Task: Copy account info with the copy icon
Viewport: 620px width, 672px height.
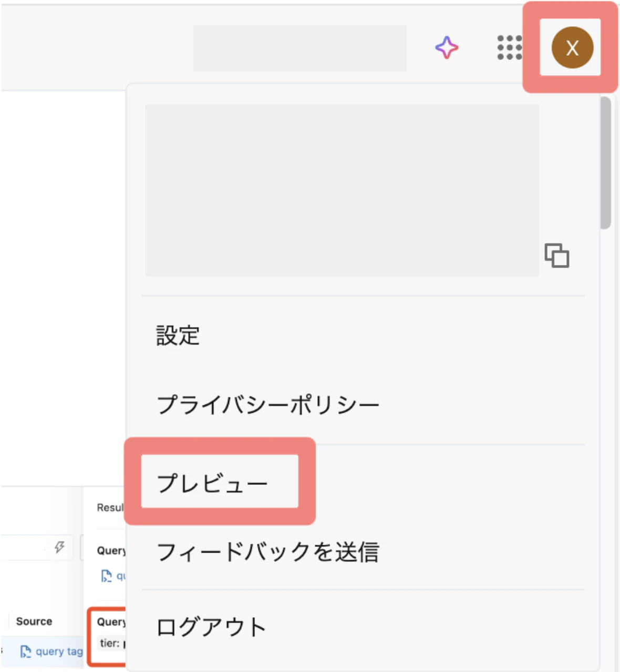Action: [557, 256]
